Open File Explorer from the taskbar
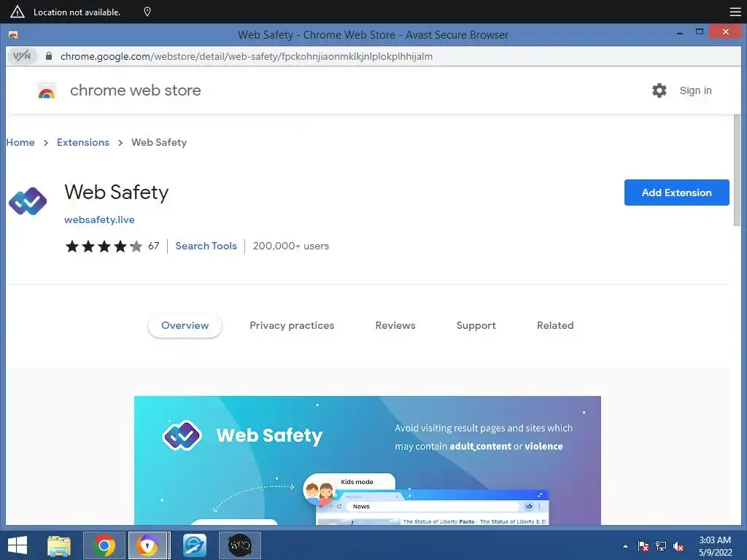The height and width of the screenshot is (560, 747). click(59, 545)
